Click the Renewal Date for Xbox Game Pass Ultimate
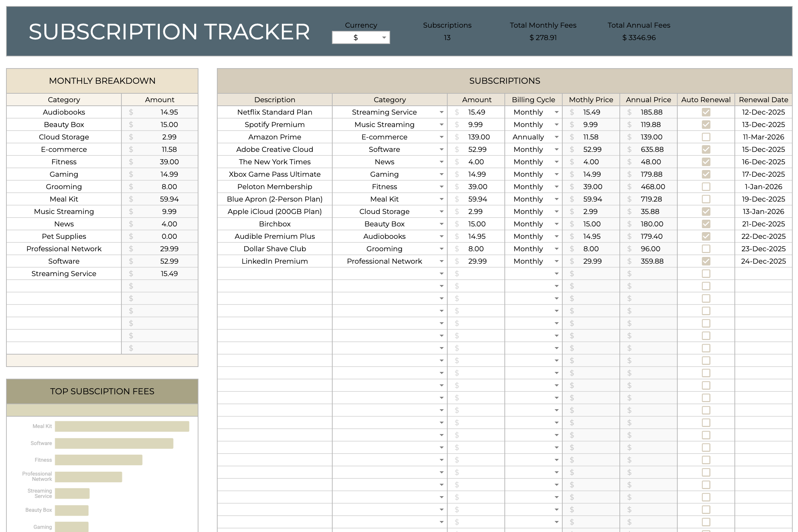This screenshot has width=798, height=532. 763,174
